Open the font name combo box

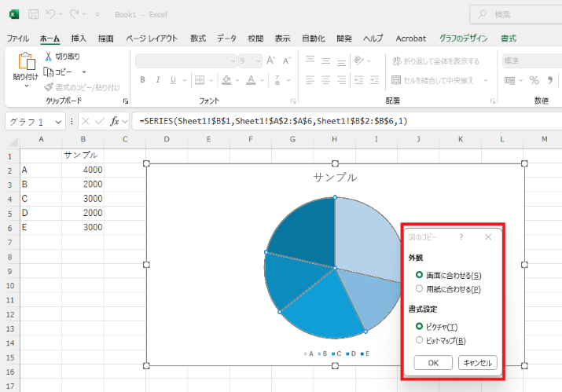(186, 61)
